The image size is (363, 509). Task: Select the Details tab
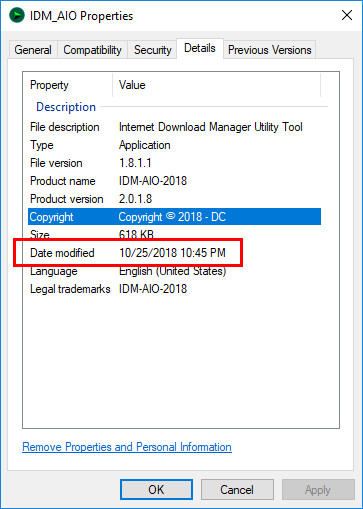(x=200, y=48)
